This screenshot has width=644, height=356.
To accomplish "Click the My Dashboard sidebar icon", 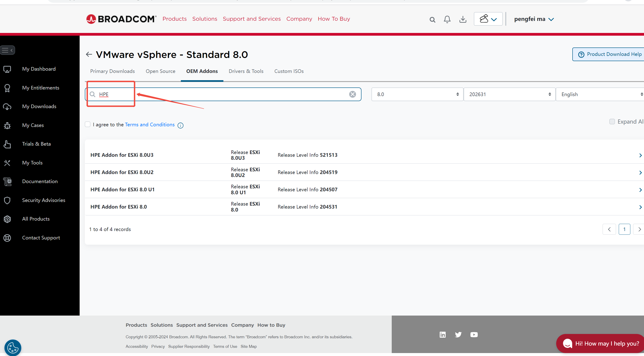I will coord(7,69).
